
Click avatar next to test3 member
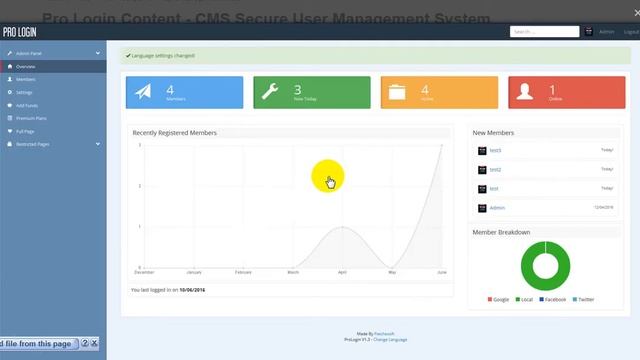coord(482,151)
